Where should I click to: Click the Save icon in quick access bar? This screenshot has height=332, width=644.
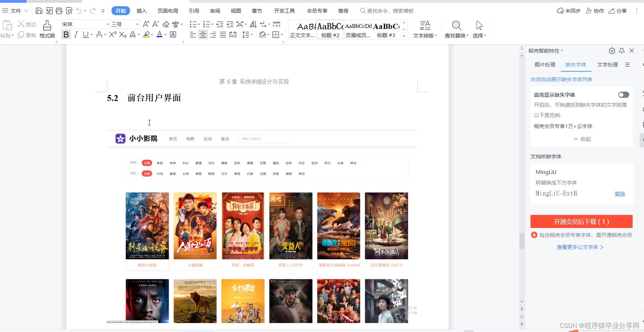point(39,11)
